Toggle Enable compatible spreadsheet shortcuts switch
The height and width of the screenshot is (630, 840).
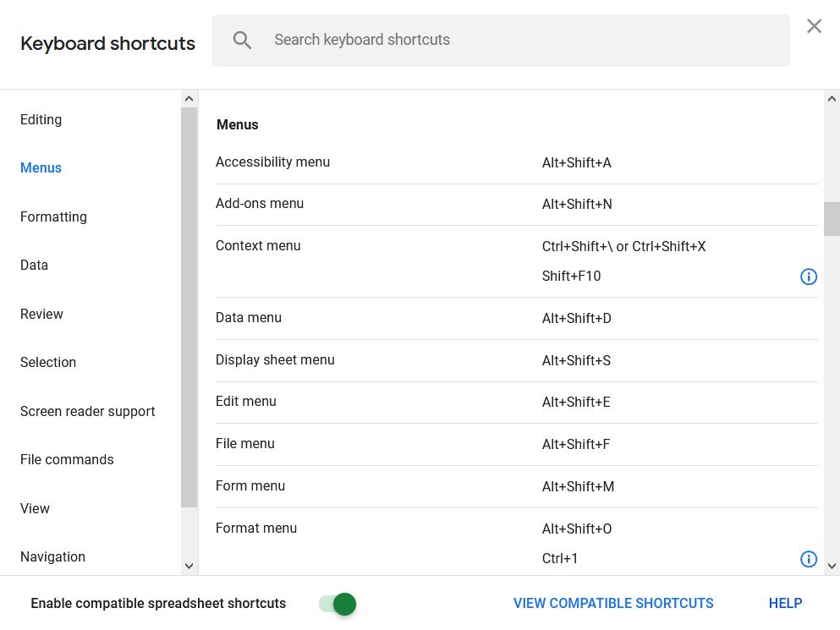(x=338, y=604)
